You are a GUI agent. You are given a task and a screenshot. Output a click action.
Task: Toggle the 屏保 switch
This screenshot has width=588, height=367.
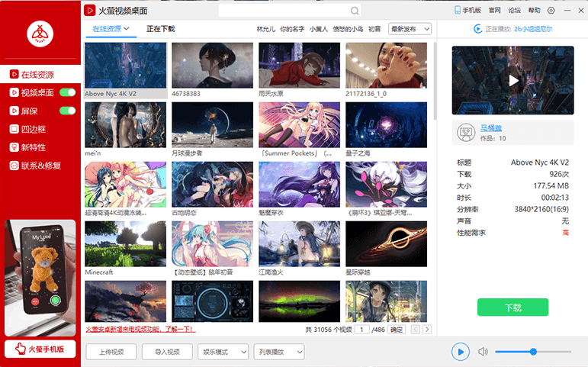point(68,111)
